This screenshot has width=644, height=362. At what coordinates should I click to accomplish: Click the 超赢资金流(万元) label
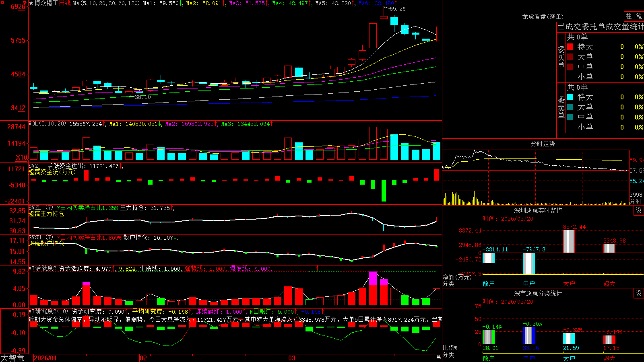click(52, 172)
